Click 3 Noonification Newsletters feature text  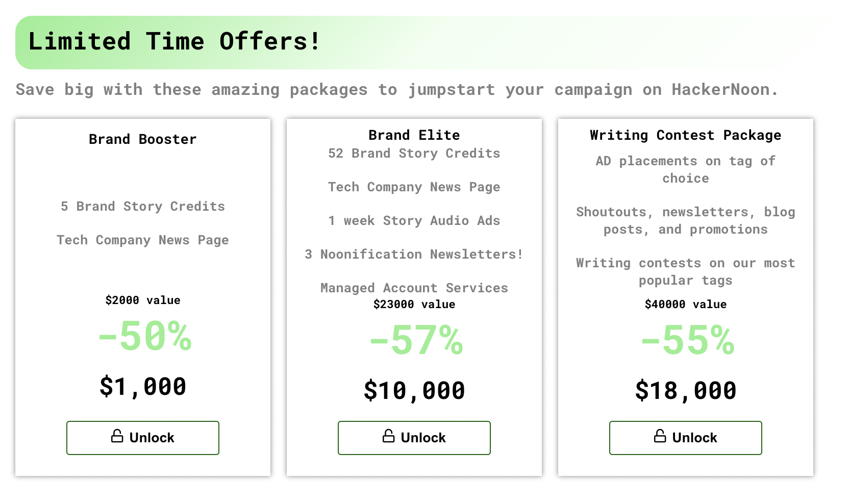[x=414, y=255]
